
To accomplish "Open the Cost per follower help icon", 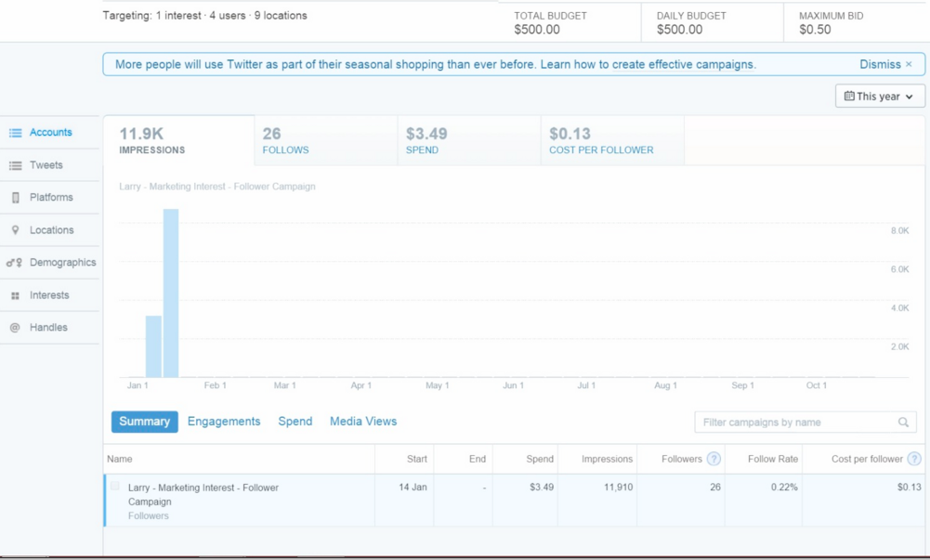I will click(914, 459).
